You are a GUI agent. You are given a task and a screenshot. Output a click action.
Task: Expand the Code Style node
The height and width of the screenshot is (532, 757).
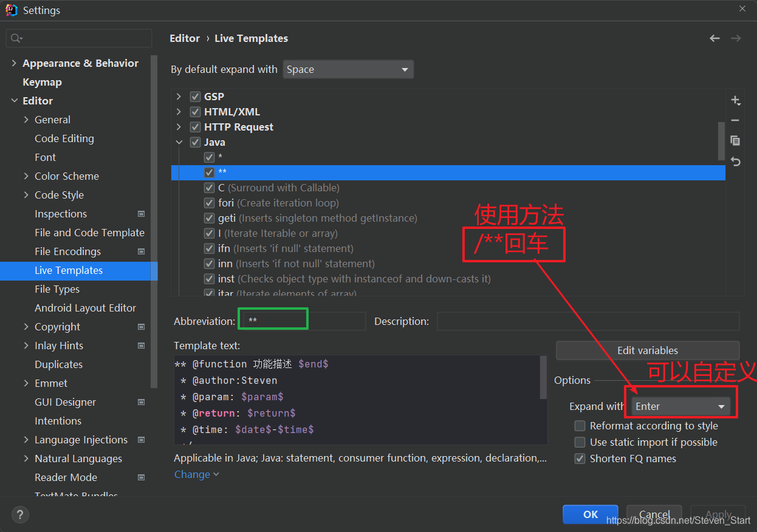coord(26,195)
